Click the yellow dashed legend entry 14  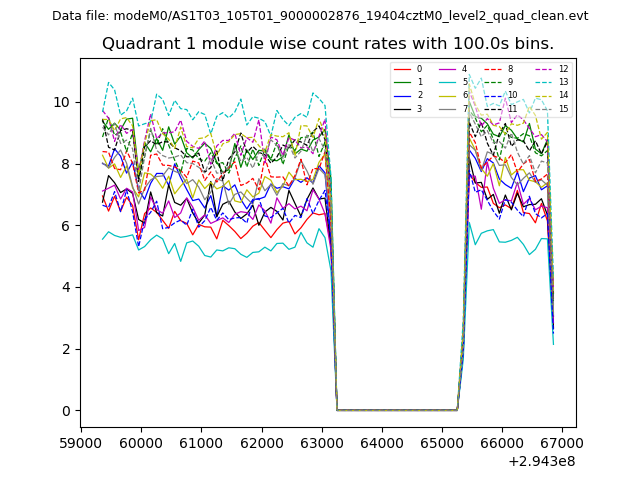point(542,95)
